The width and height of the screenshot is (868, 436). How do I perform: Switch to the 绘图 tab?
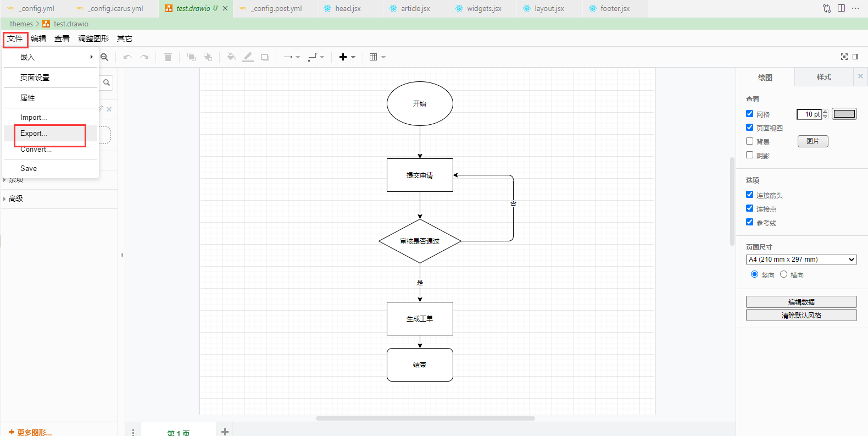click(x=765, y=78)
